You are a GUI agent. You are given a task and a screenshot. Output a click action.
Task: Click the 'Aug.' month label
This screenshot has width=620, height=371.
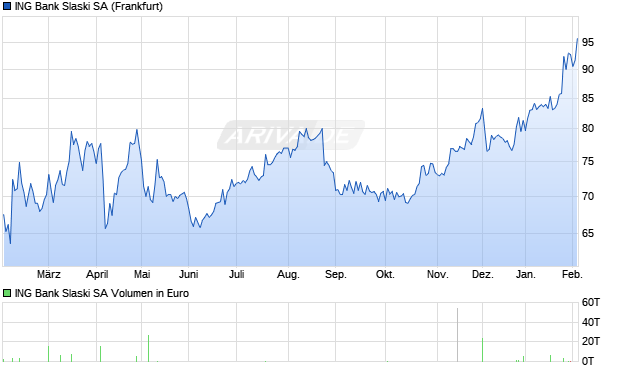coord(288,274)
